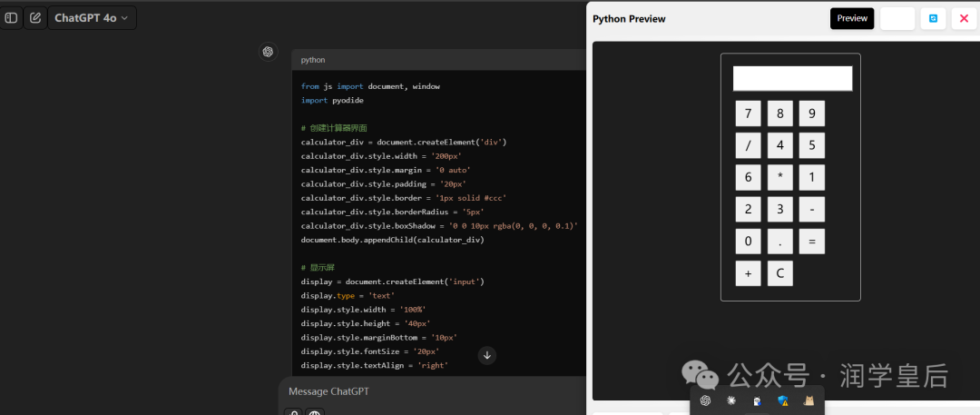This screenshot has width=980, height=415.
Task: Click the divide (/) calculator key
Action: (748, 145)
